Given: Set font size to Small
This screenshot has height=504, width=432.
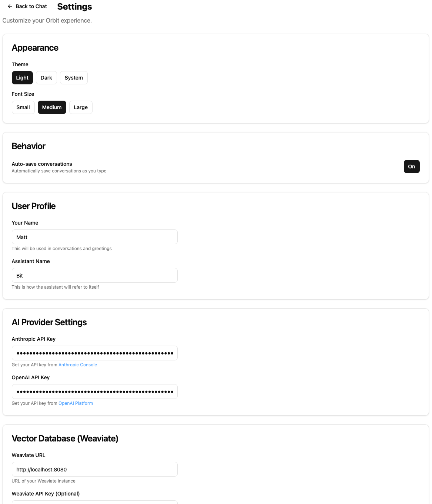Looking at the screenshot, I should pyautogui.click(x=23, y=107).
